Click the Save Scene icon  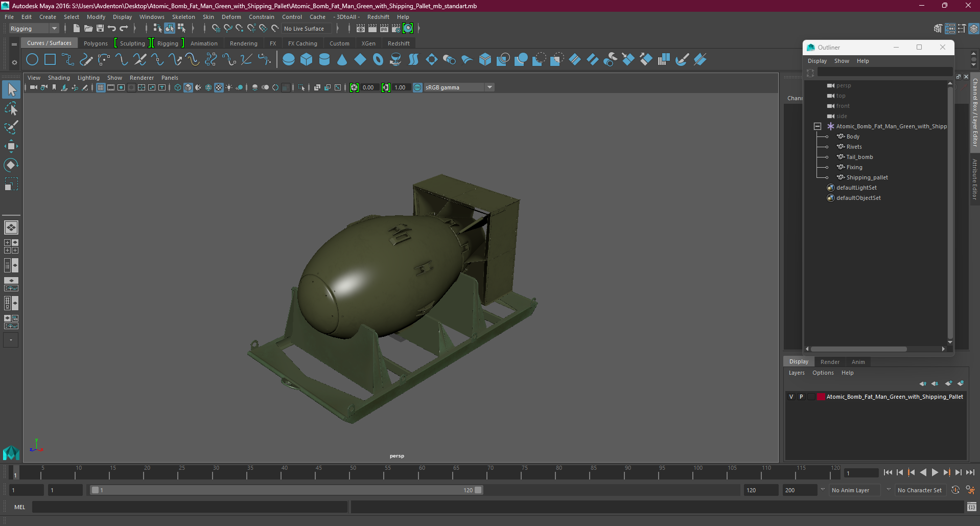[100, 29]
